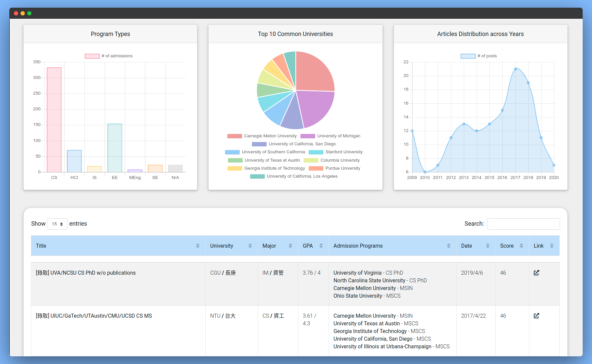Click the 2017 data point on posts chart

[x=515, y=69]
